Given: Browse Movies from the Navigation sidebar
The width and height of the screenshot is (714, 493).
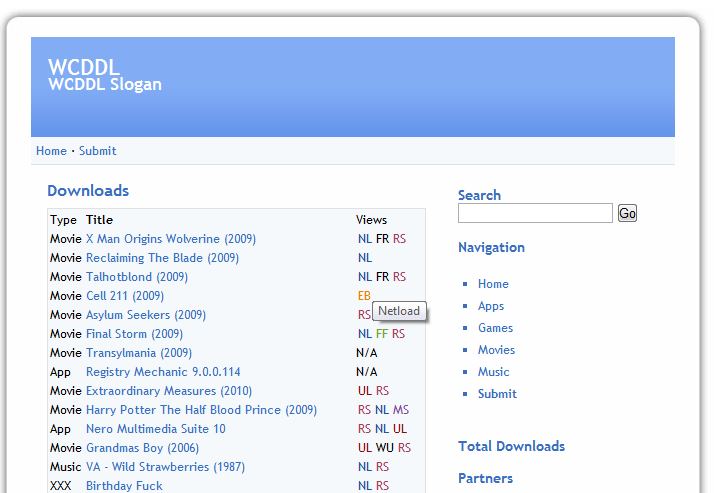Looking at the screenshot, I should pyautogui.click(x=496, y=350).
